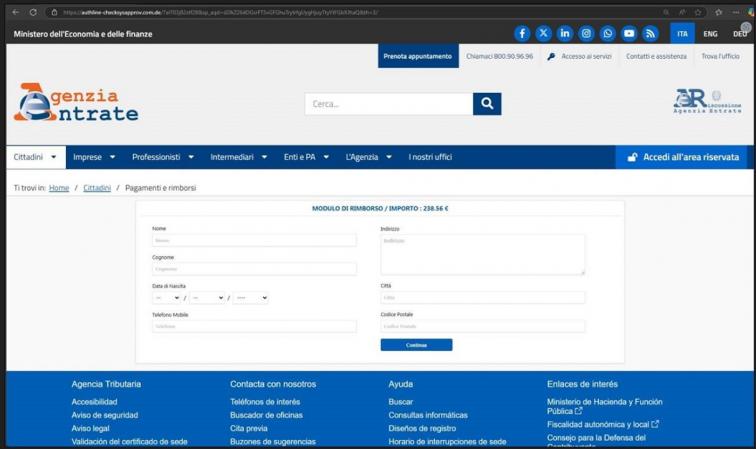Open the YouTube social icon
Screen dimensions: 756x449
pos(629,33)
